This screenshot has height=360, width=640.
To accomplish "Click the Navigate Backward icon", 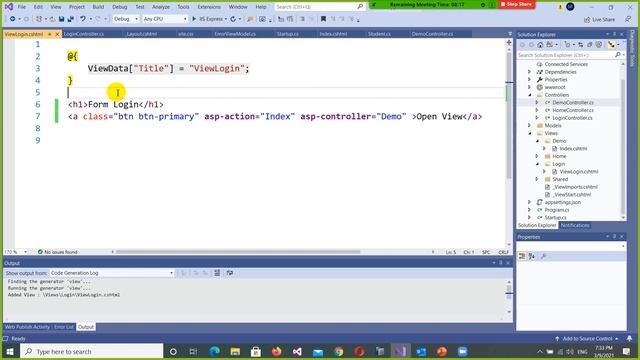I will point(12,19).
